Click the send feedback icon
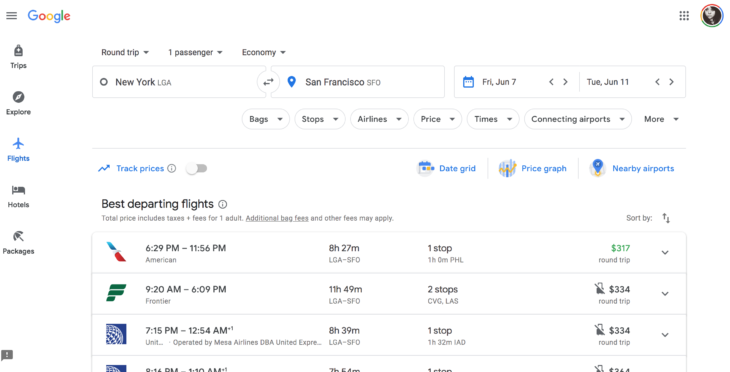Screen dimensions: 730x372 pos(7,355)
